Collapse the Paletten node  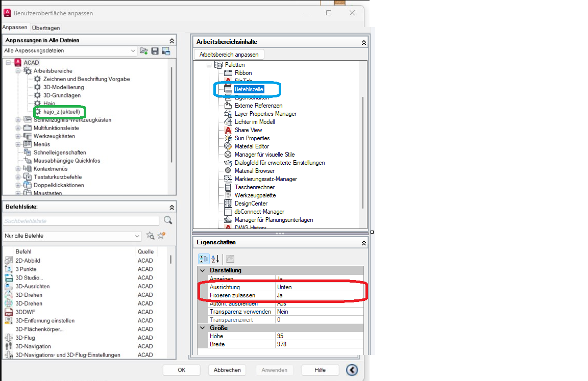[x=209, y=65]
